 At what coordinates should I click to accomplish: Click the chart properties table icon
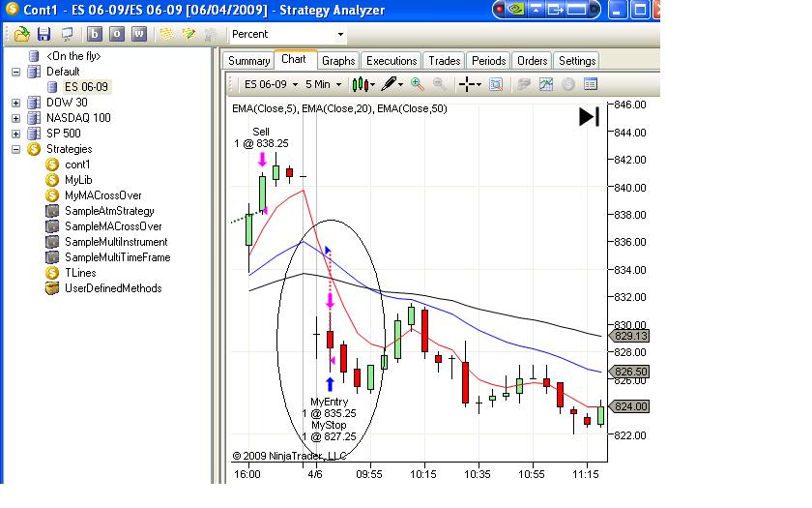(591, 84)
